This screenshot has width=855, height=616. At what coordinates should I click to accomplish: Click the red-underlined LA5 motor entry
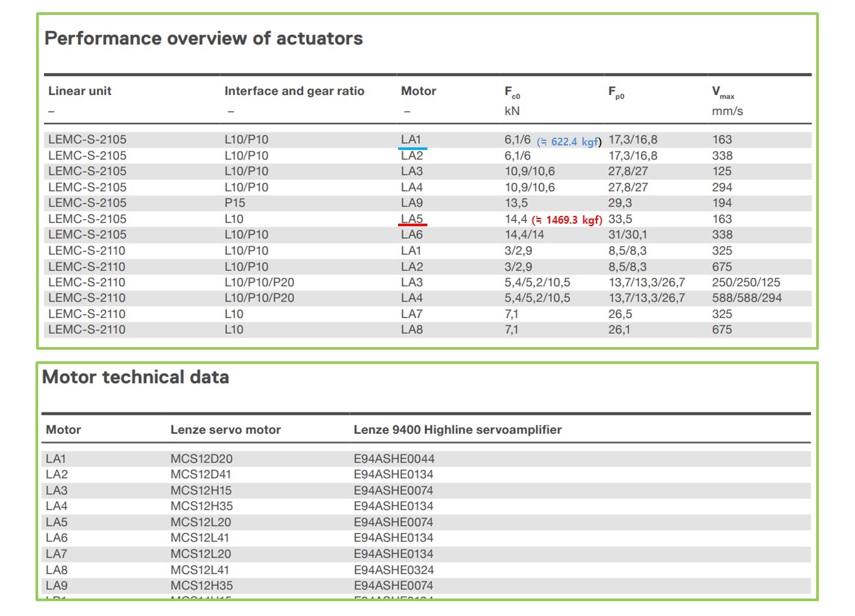tap(412, 219)
